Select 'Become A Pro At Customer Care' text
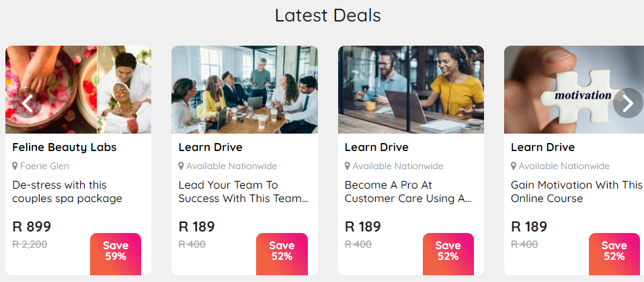 (408, 192)
